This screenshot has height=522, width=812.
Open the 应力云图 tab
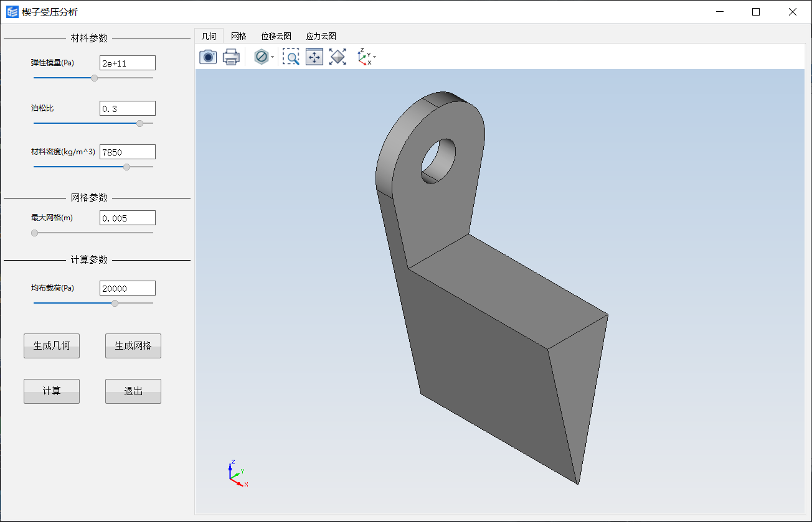[x=321, y=36]
